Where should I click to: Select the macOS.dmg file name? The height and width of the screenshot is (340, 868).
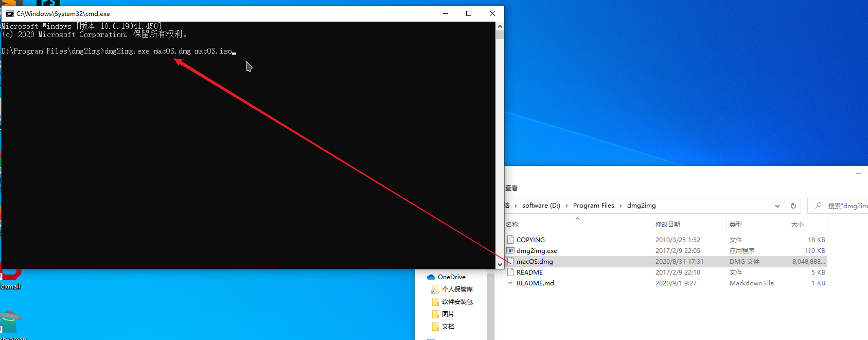coord(535,261)
